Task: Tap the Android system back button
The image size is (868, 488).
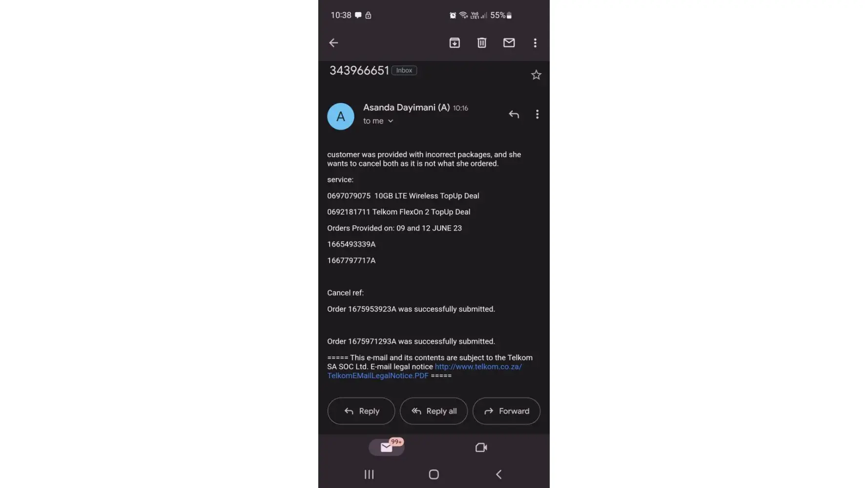Action: [x=498, y=474]
